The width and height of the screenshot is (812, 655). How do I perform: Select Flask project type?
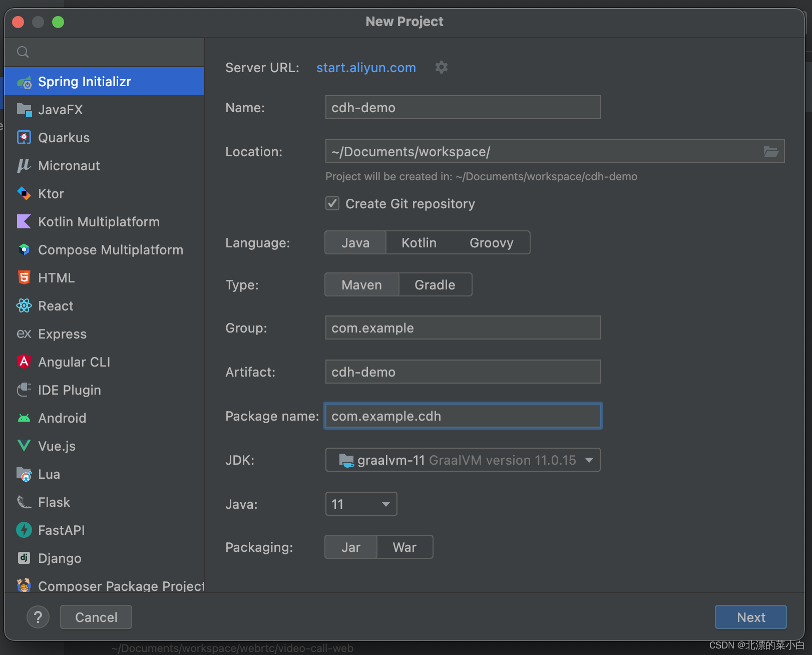tap(104, 502)
